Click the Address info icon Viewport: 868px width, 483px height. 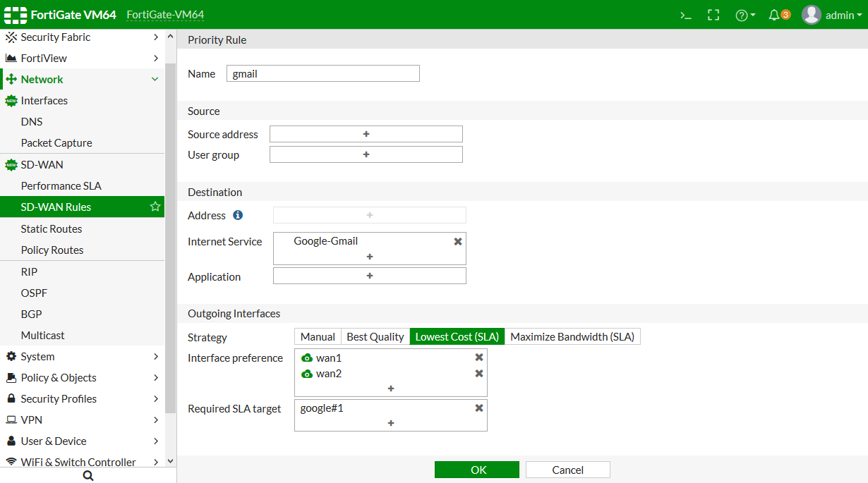238,215
